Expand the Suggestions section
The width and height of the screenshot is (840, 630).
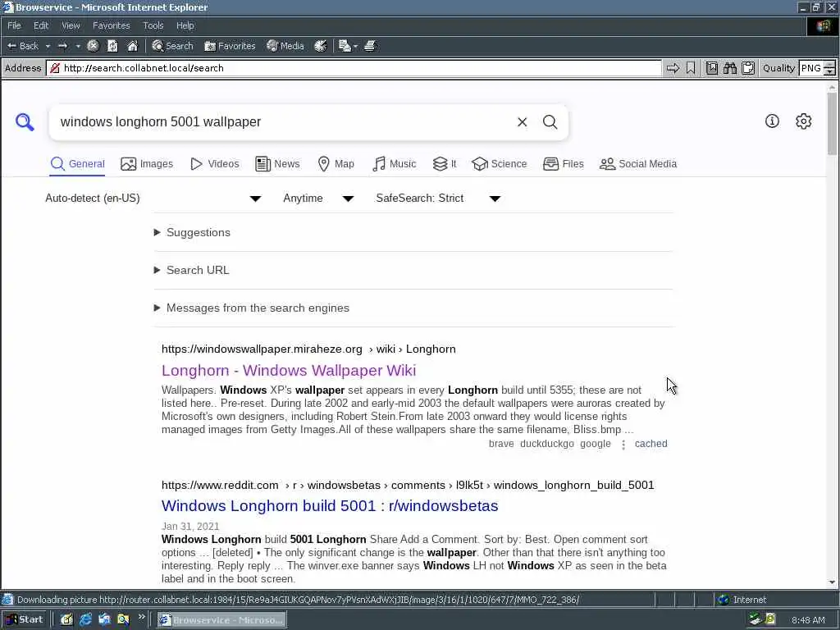[192, 232]
